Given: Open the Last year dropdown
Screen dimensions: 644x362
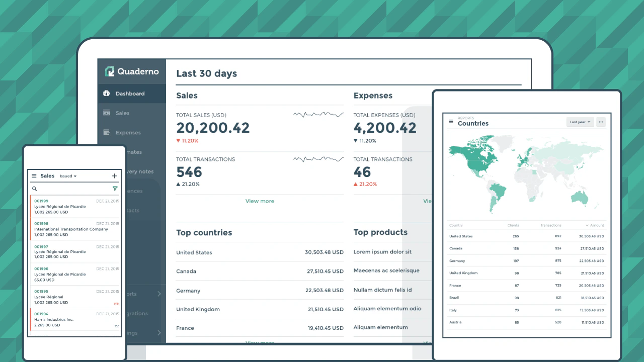Looking at the screenshot, I should (580, 122).
